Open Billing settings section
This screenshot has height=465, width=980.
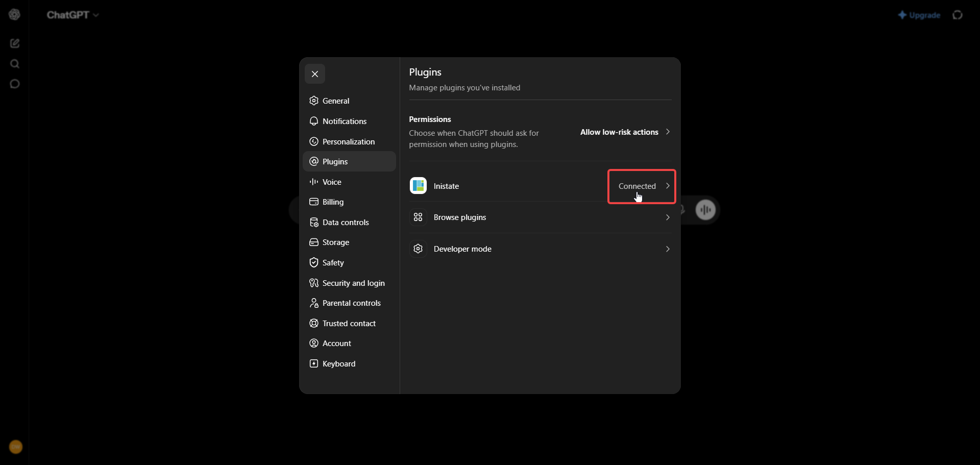click(349, 202)
